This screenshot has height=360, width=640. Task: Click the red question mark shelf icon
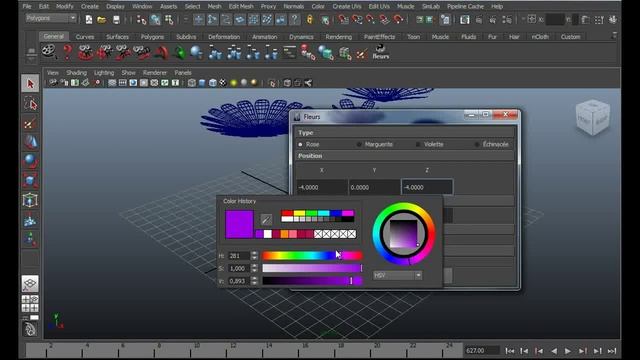pos(68,52)
